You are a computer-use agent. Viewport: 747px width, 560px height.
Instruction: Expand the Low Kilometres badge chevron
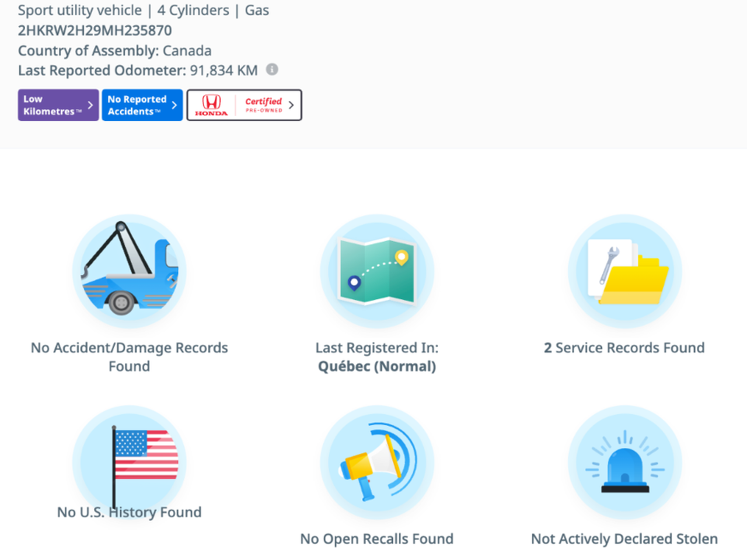[x=90, y=105]
